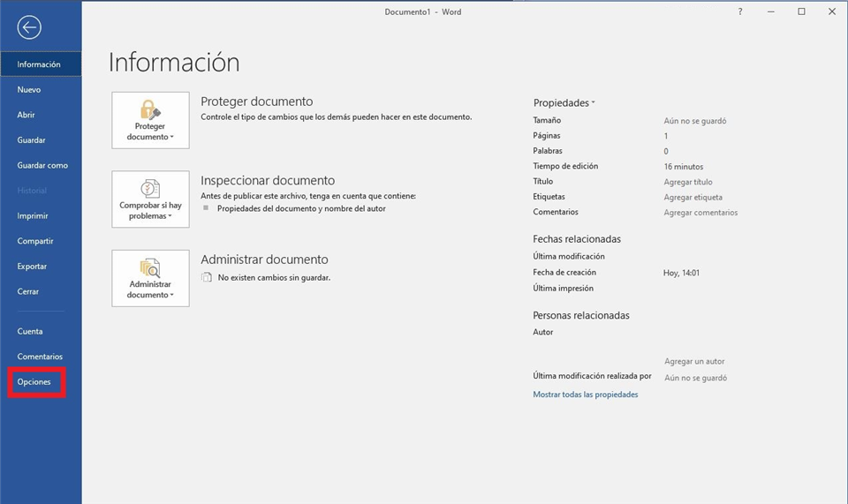Click the Comprobar si hay problemas icon
This screenshot has height=504, width=848.
(150, 199)
